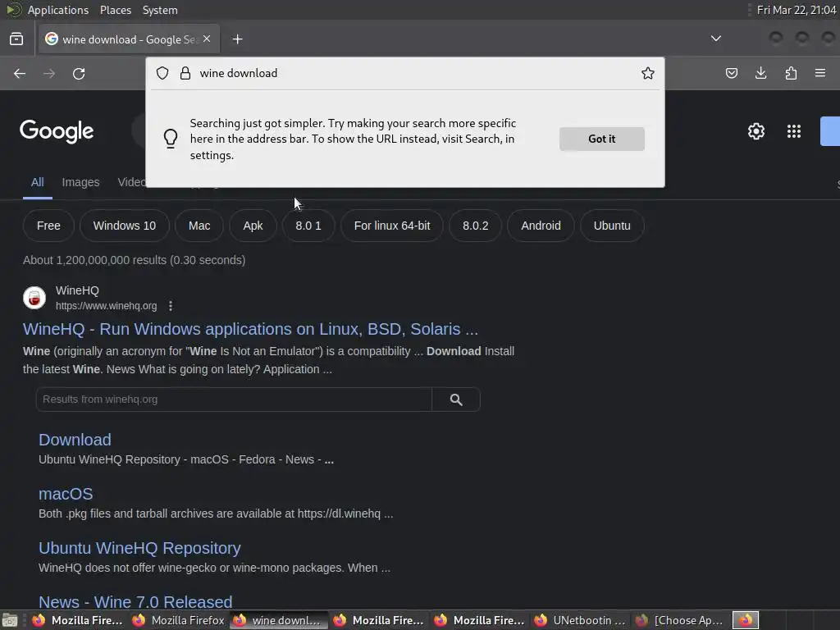Dismiss the tip with Got it
Image resolution: width=840 pixels, height=630 pixels.
pos(601,139)
